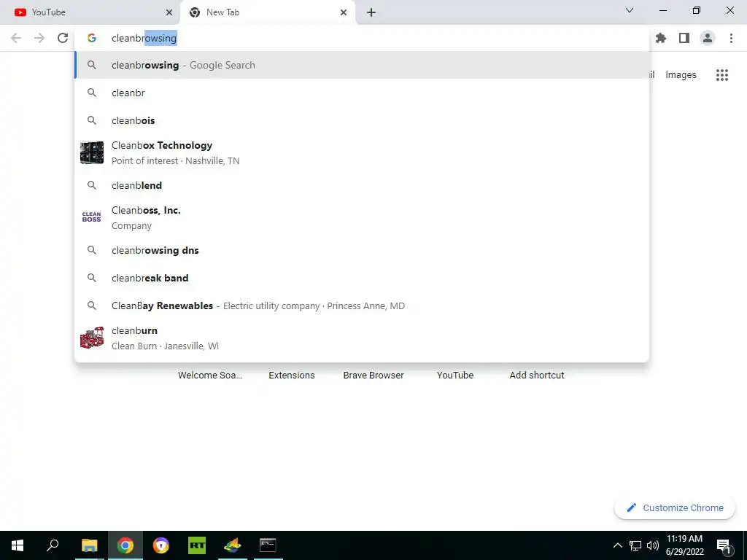This screenshot has width=747, height=560.
Task: Click the cleanburn red machine thumbnail
Action: coord(92,338)
